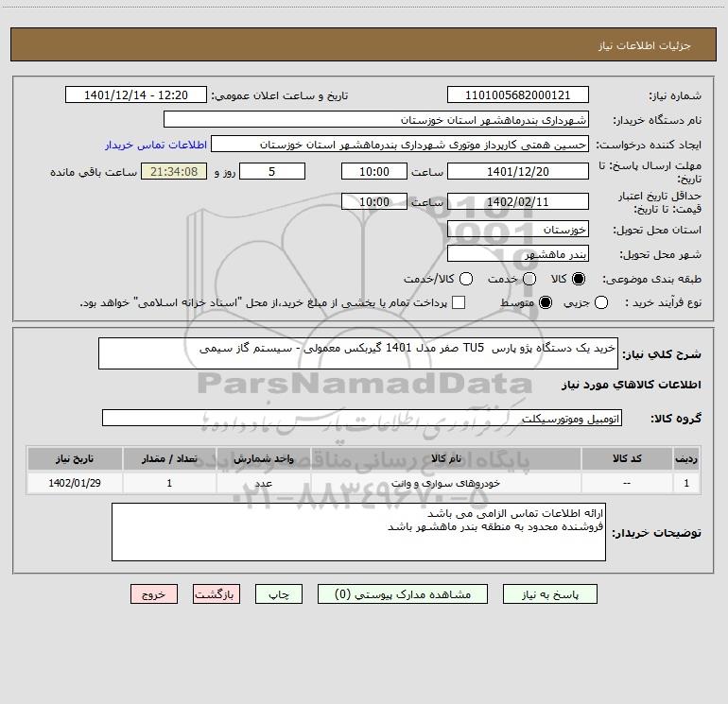Click the اطلاعات کالاهای مورد نیاز heading
The image size is (728, 704).
tap(631, 385)
